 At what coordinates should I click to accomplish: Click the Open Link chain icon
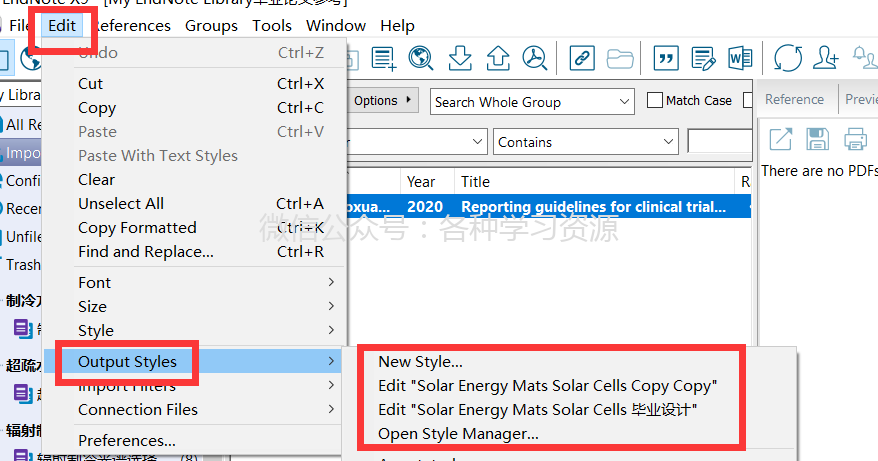coord(582,58)
